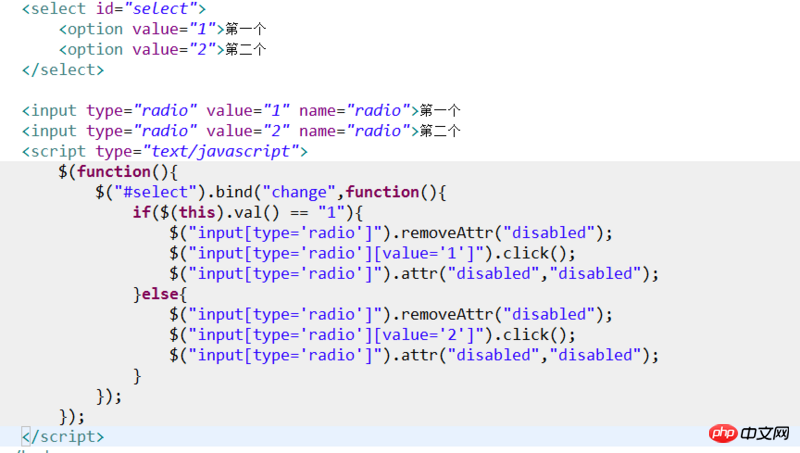Click the closing </select> tag
Screen dimensions: 800x453
pyautogui.click(x=63, y=70)
